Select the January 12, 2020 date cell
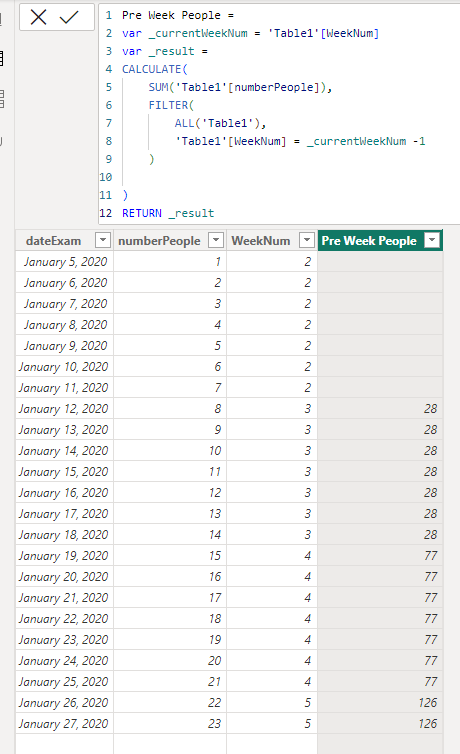The width and height of the screenshot is (460, 754). (x=65, y=409)
